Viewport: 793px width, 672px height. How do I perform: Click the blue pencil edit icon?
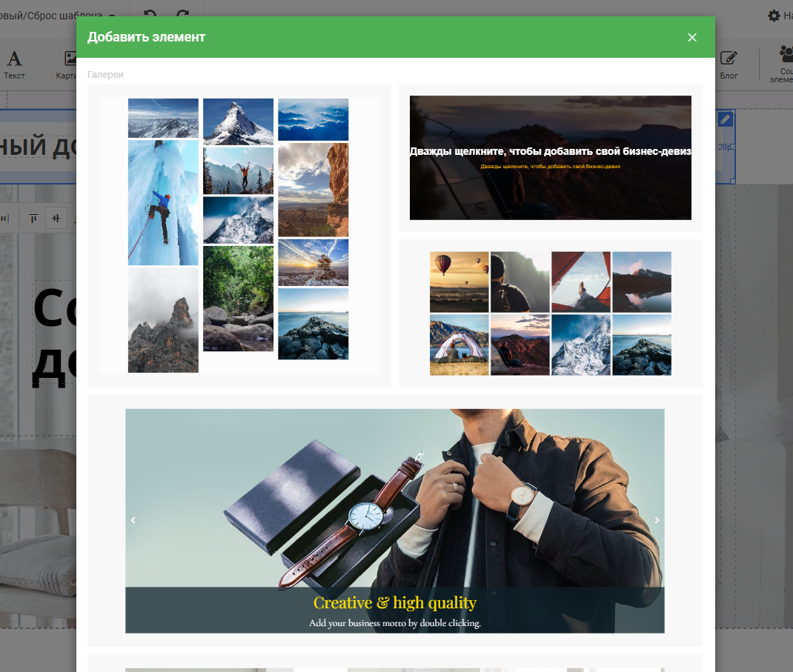(x=726, y=119)
